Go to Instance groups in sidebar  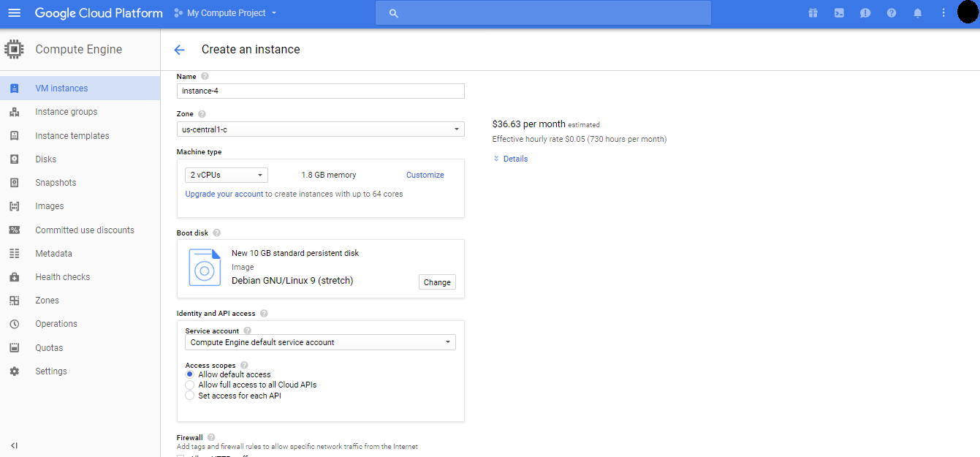coord(66,112)
